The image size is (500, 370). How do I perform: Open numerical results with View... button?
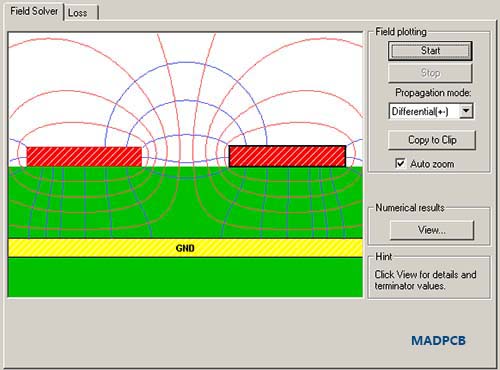[x=432, y=230]
